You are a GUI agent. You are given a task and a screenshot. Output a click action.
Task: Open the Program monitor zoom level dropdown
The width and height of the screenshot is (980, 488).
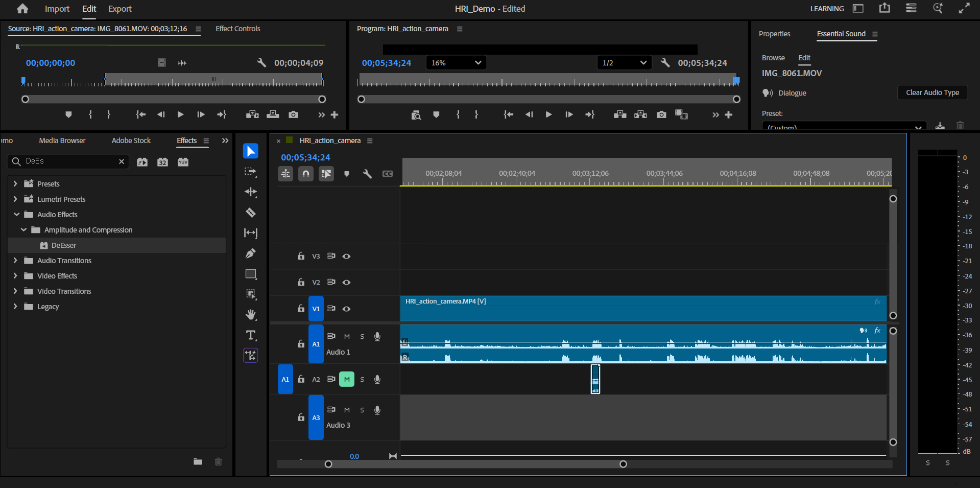[x=456, y=63]
